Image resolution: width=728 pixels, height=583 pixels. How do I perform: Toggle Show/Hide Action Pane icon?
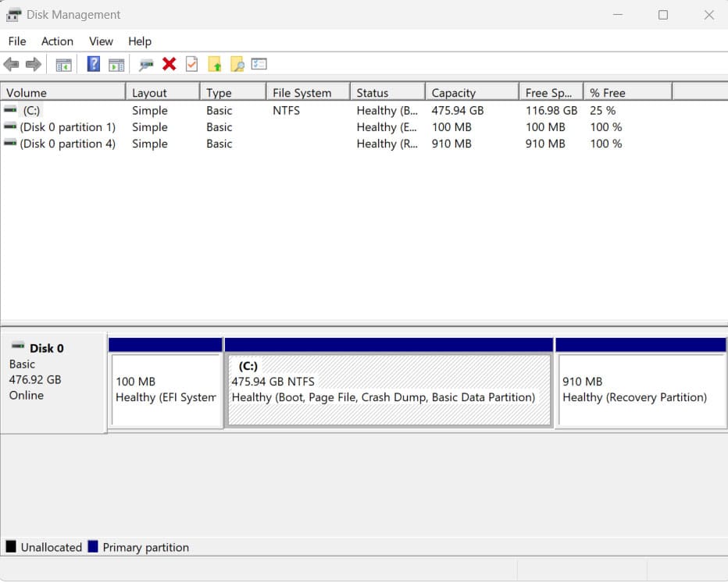pyautogui.click(x=116, y=65)
